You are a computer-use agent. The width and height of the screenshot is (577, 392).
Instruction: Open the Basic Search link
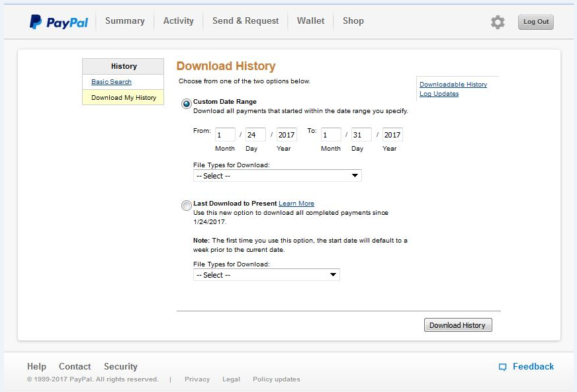111,82
